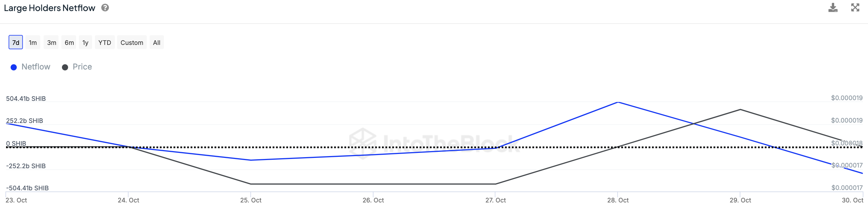Choose the 3m range button
This screenshot has width=868, height=206.
(52, 42)
